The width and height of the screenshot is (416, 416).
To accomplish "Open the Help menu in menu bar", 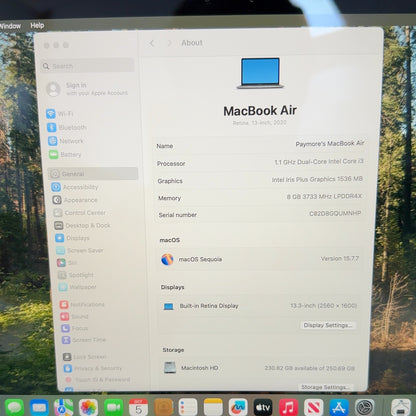I will pyautogui.click(x=37, y=25).
